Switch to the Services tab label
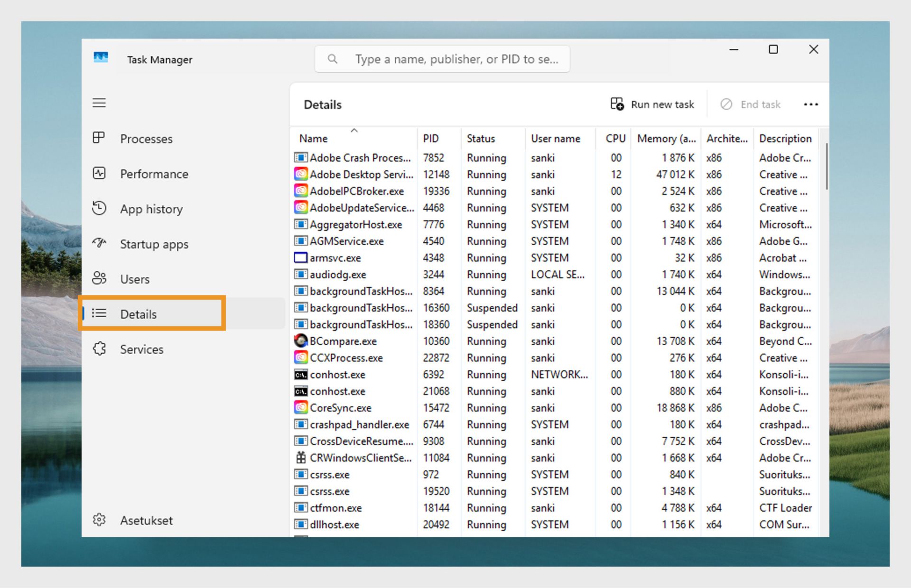The image size is (911, 588). 141,349
